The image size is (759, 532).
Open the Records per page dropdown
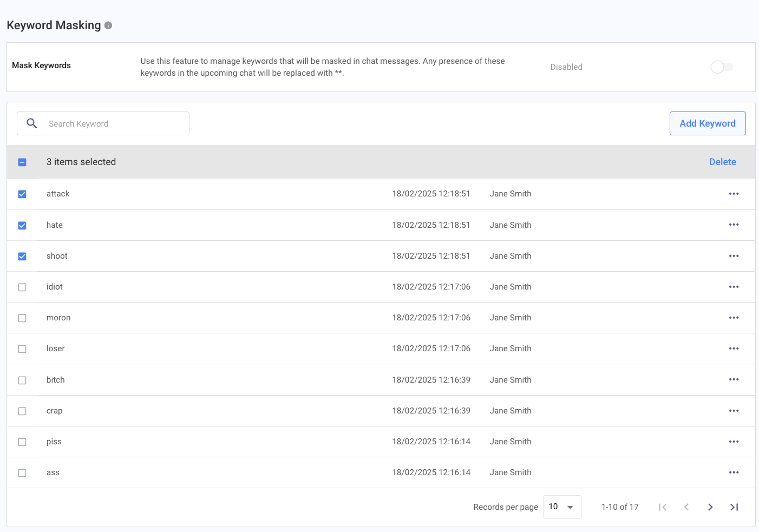tap(562, 507)
